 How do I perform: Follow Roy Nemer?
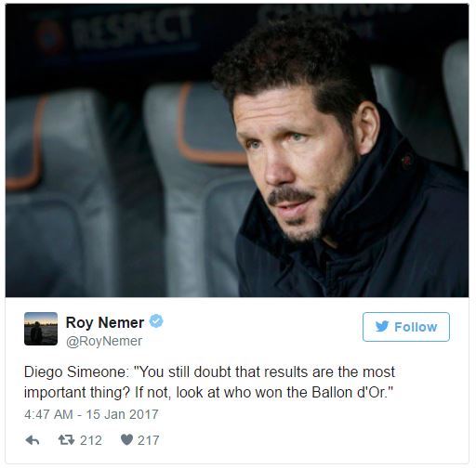tap(406, 327)
